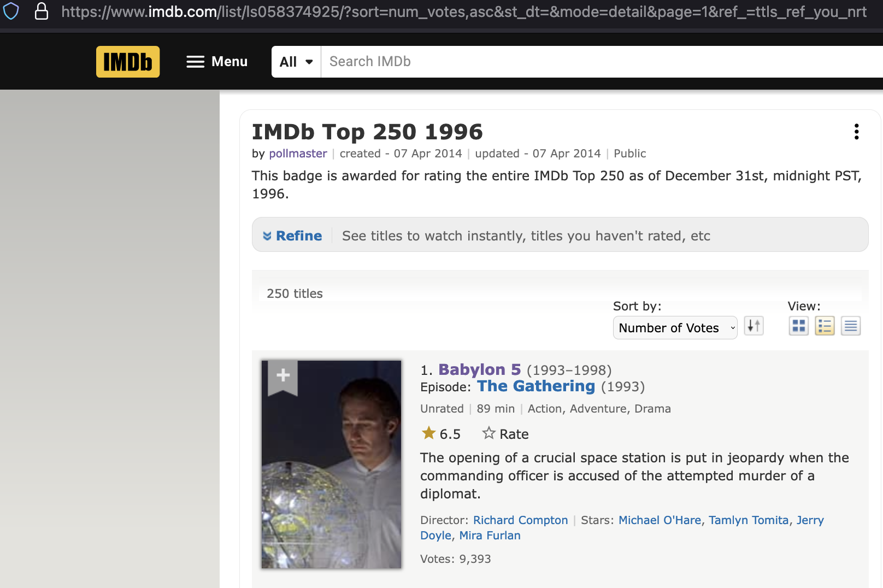
Task: Switch to grid view
Action: click(798, 326)
